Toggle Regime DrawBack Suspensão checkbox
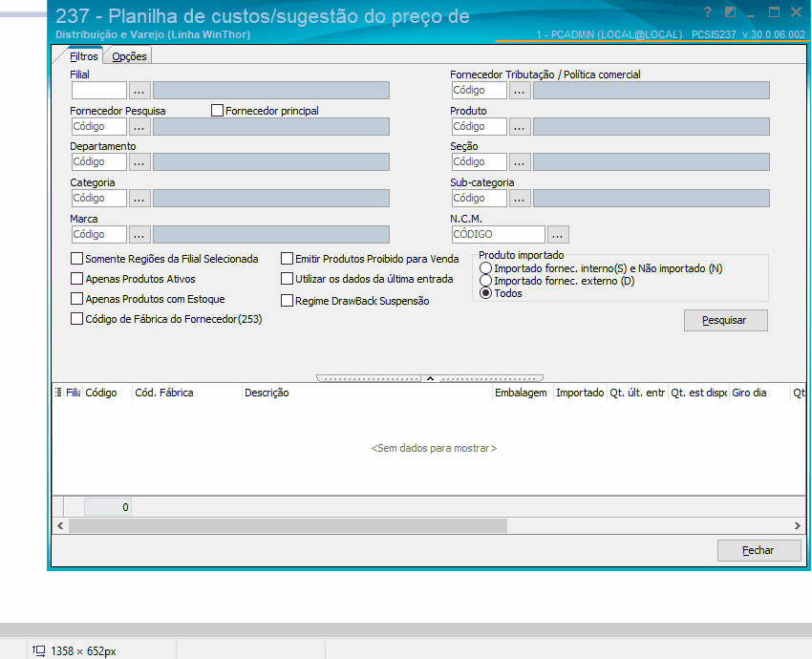Screen dimensions: 812x659 tap(287, 301)
